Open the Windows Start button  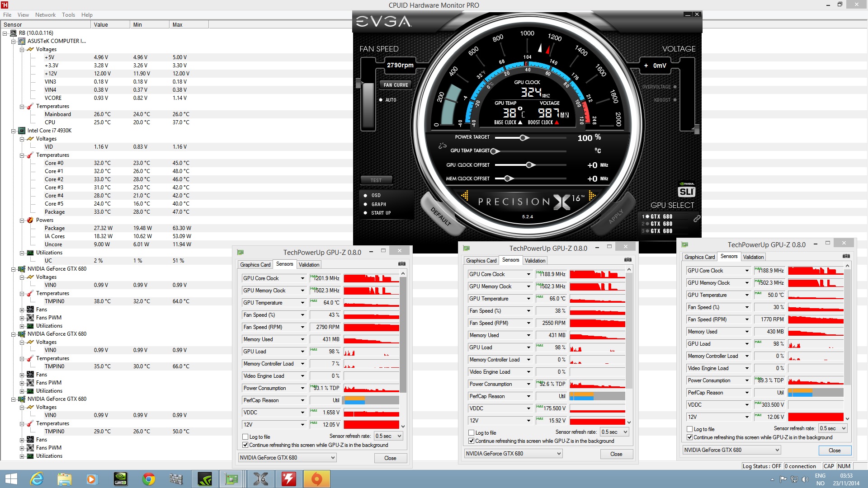pyautogui.click(x=11, y=479)
